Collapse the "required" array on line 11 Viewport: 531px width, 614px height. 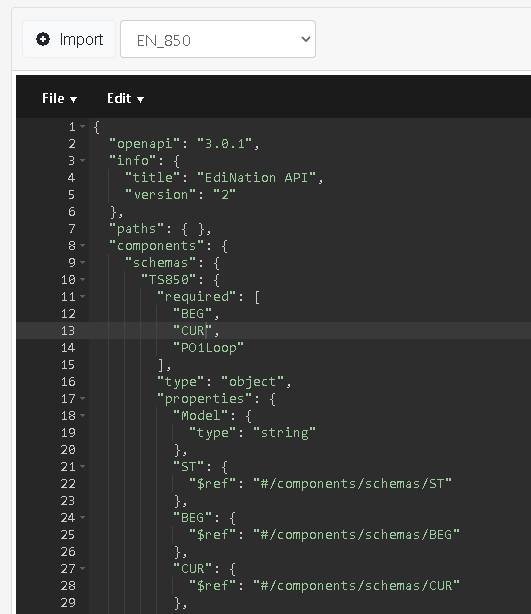[x=83, y=296]
